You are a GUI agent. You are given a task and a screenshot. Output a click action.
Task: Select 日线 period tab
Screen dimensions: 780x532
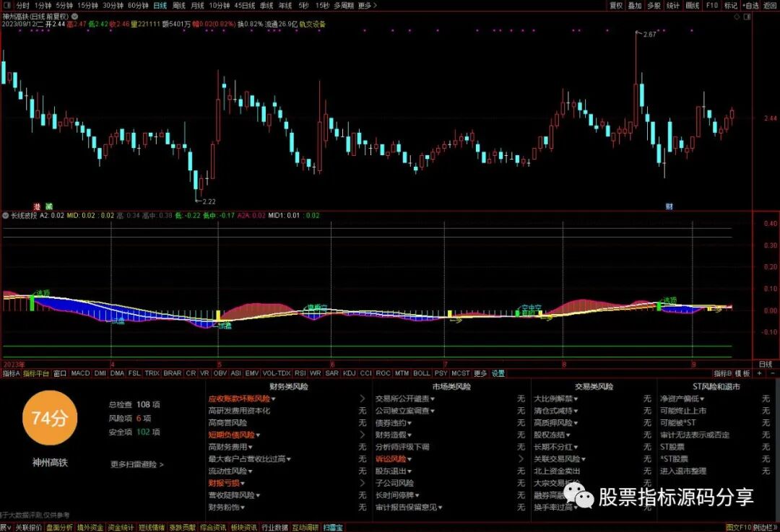[x=160, y=6]
